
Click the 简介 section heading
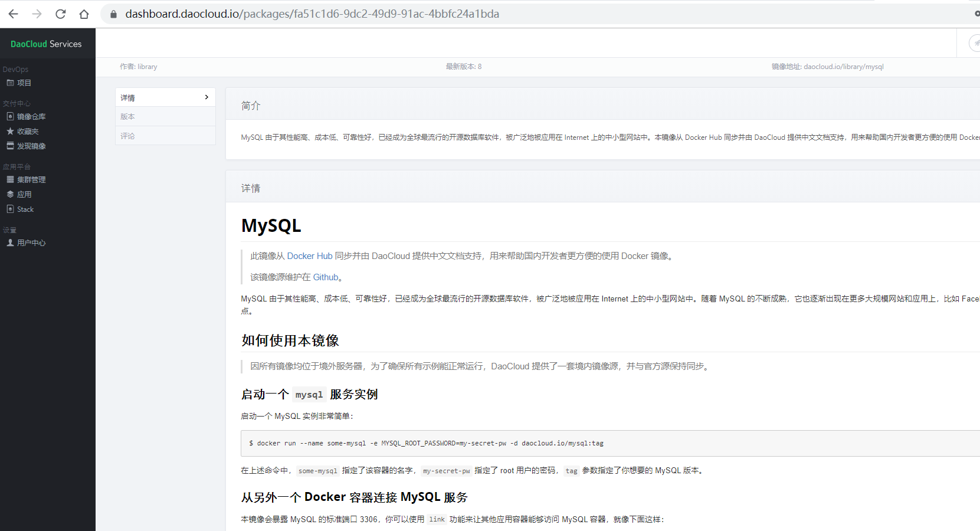pyautogui.click(x=251, y=106)
